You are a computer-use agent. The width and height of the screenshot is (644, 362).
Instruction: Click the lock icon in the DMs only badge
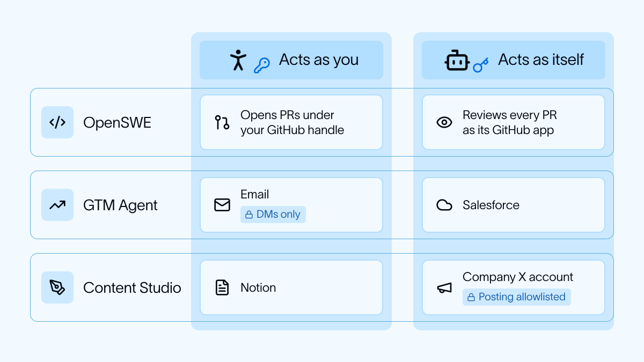(x=249, y=215)
